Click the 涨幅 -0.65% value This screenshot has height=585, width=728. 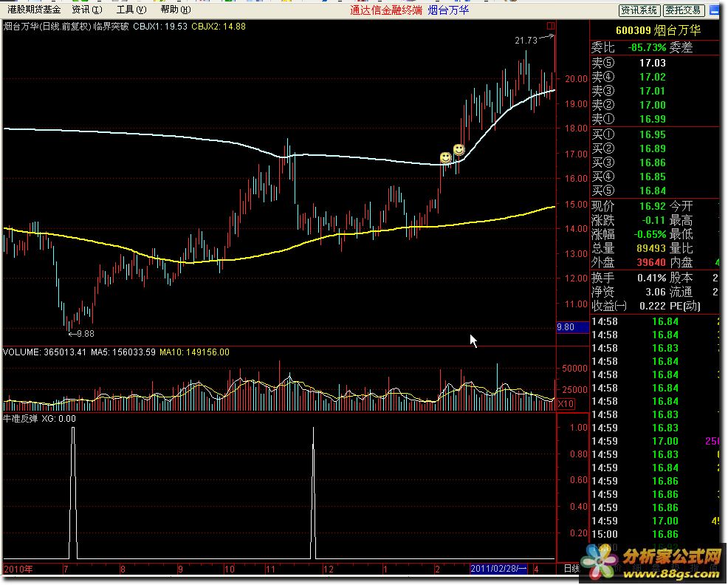650,233
